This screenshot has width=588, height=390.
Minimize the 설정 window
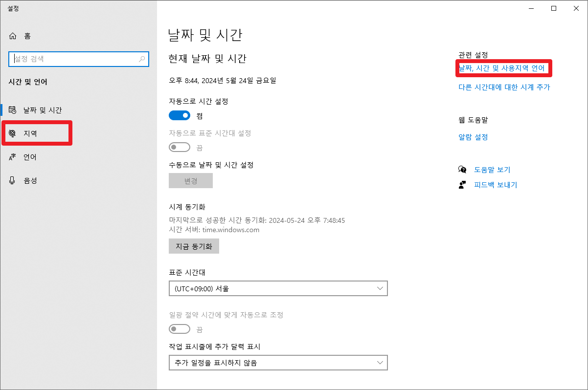(531, 8)
